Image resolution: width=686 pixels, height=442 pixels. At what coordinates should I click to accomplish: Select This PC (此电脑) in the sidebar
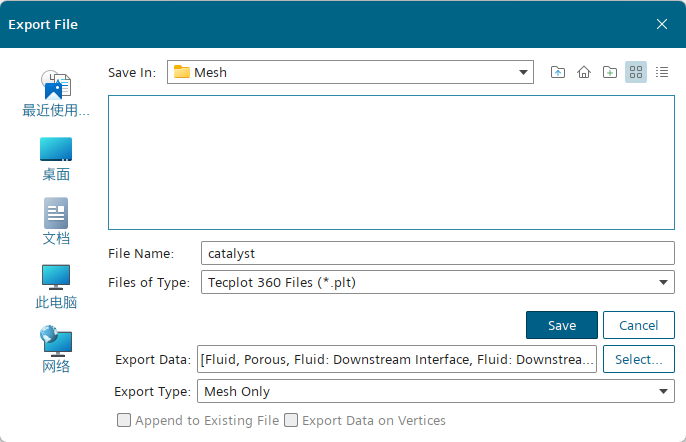pyautogui.click(x=56, y=286)
